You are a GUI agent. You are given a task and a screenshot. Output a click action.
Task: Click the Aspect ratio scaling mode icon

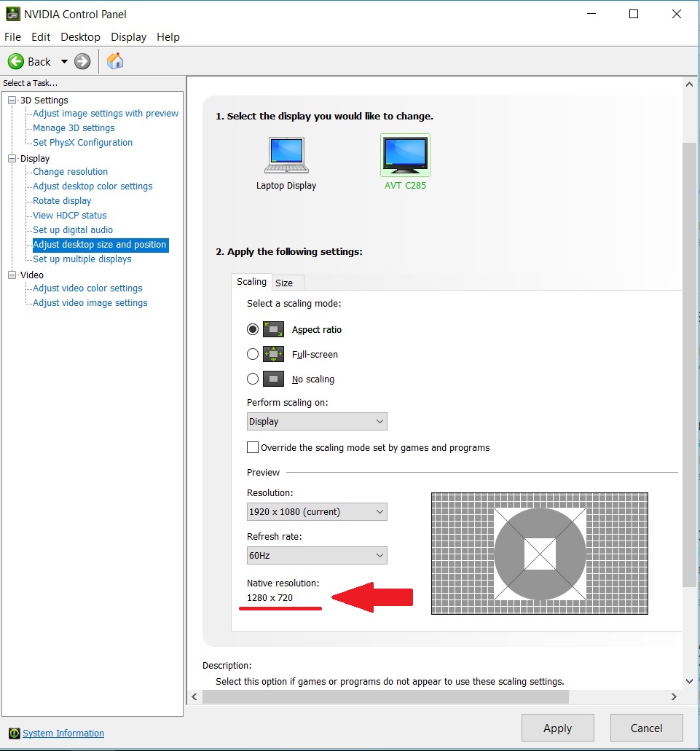click(x=273, y=329)
